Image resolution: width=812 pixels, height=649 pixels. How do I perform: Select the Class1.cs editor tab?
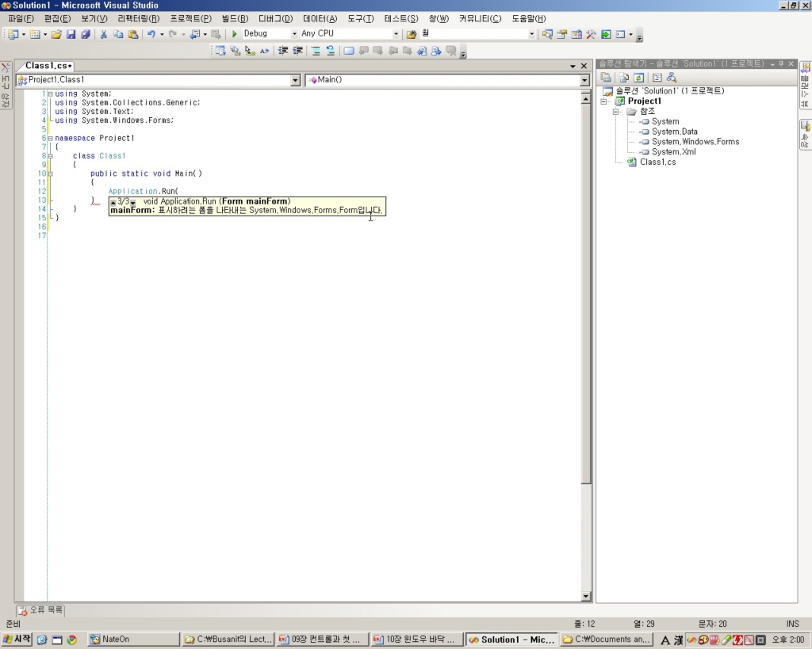point(48,66)
